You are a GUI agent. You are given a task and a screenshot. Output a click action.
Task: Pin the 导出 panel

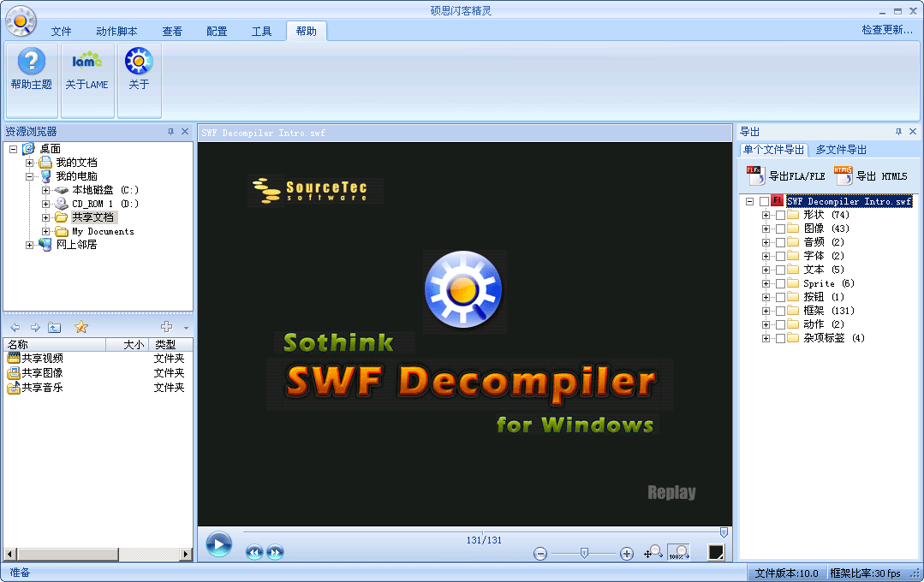898,131
